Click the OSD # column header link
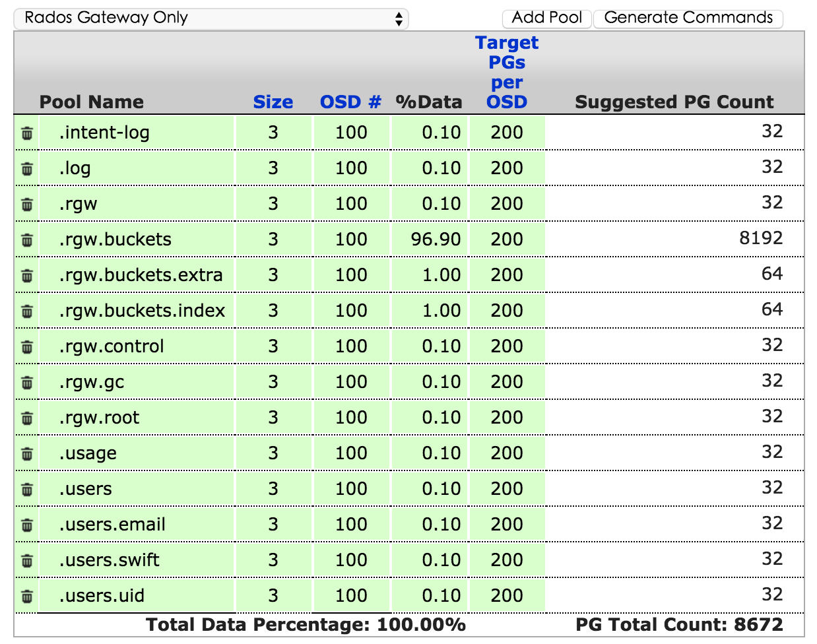This screenshot has height=644, width=817. pyautogui.click(x=350, y=102)
